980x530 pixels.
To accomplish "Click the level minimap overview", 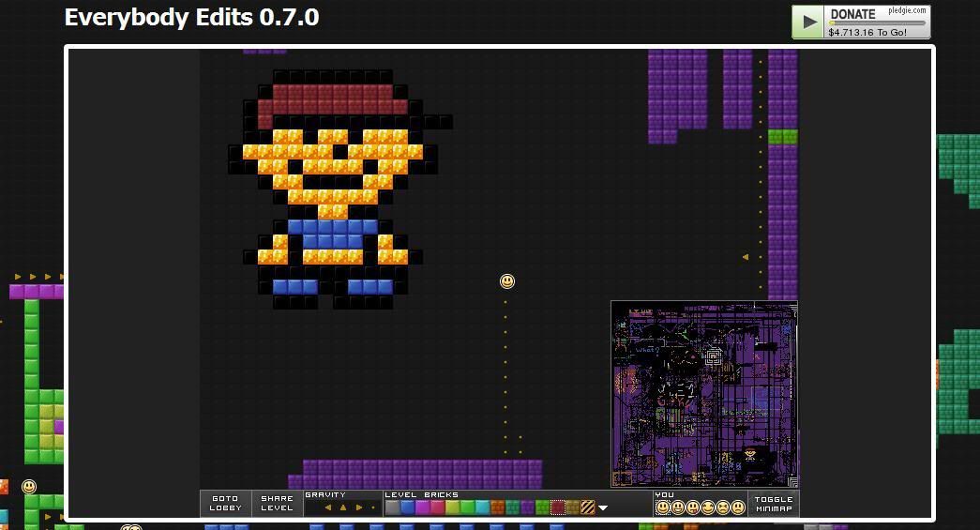I will click(703, 394).
